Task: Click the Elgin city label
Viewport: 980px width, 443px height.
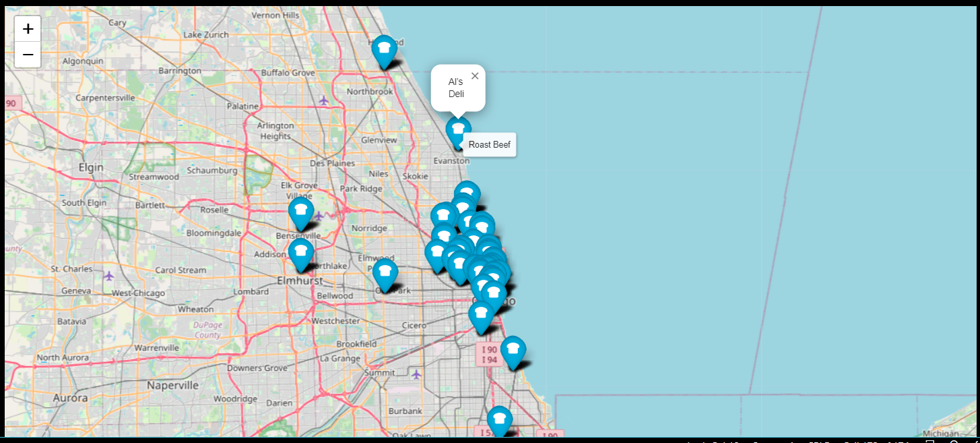Action: point(91,167)
